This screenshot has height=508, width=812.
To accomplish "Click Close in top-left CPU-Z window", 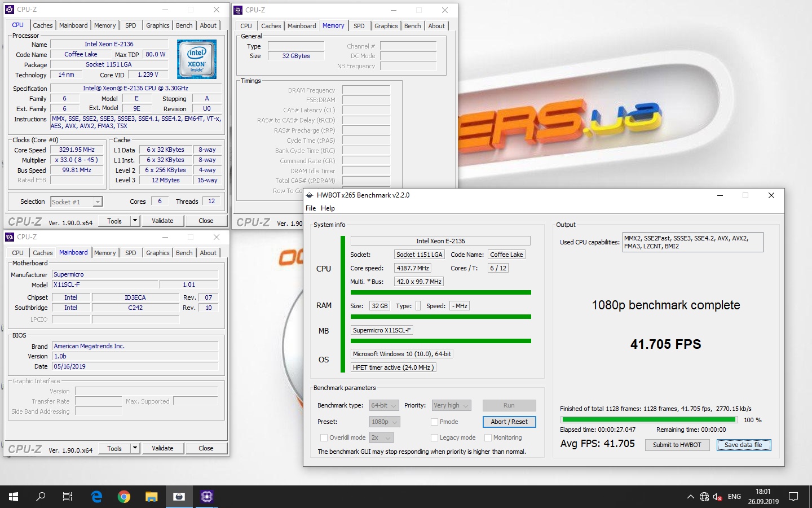I will [206, 221].
